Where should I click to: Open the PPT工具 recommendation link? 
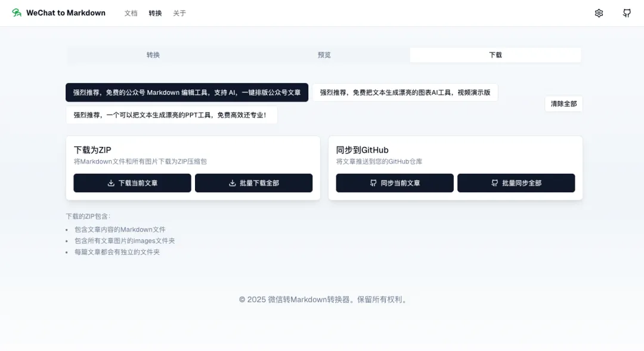click(171, 115)
